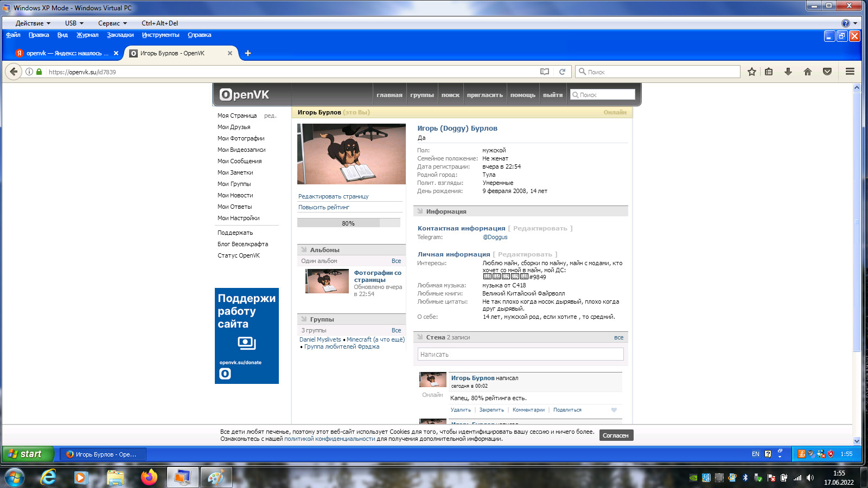Click the 80% rating progress bar

coord(348,223)
